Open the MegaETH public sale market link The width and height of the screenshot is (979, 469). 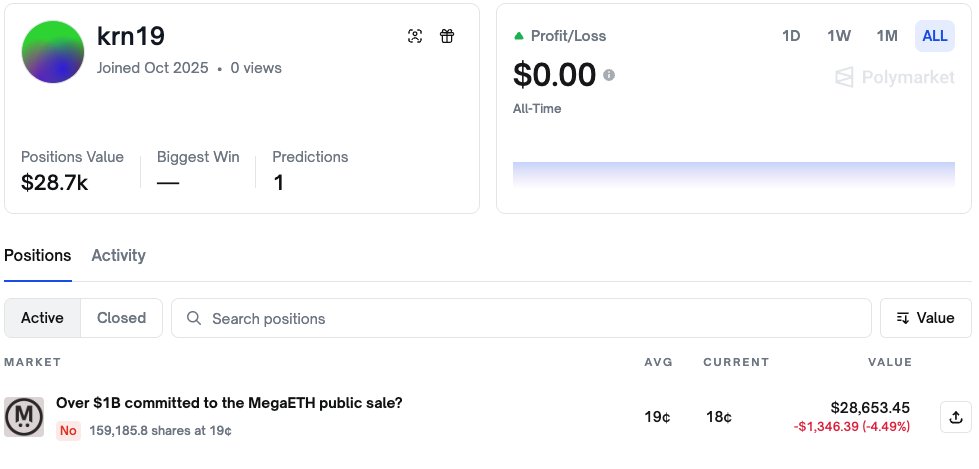point(229,403)
